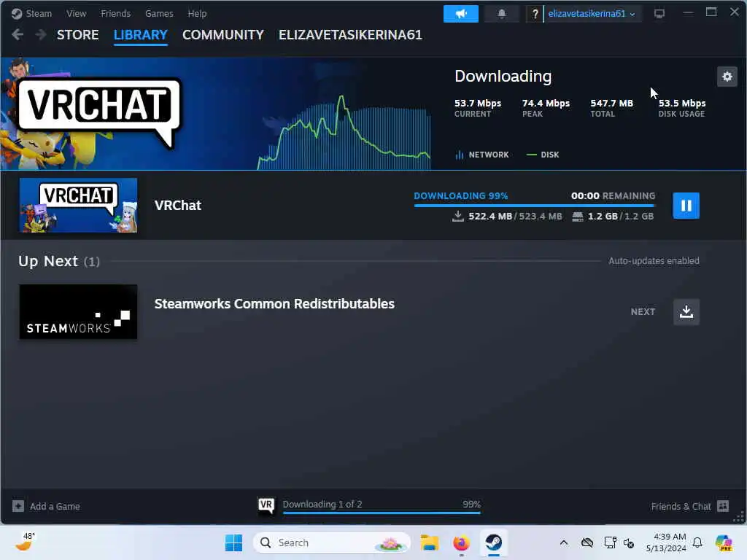Open File Explorer from the taskbar

click(429, 542)
